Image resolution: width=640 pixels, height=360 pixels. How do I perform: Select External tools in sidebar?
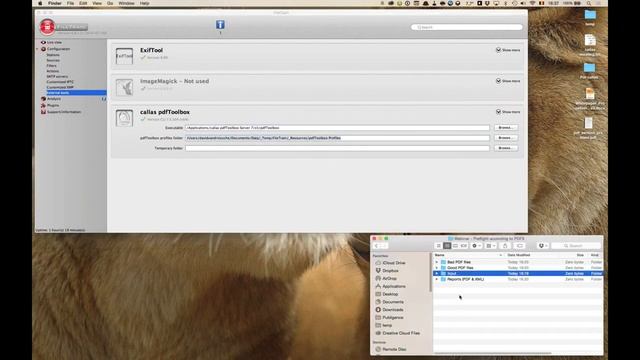click(76, 93)
